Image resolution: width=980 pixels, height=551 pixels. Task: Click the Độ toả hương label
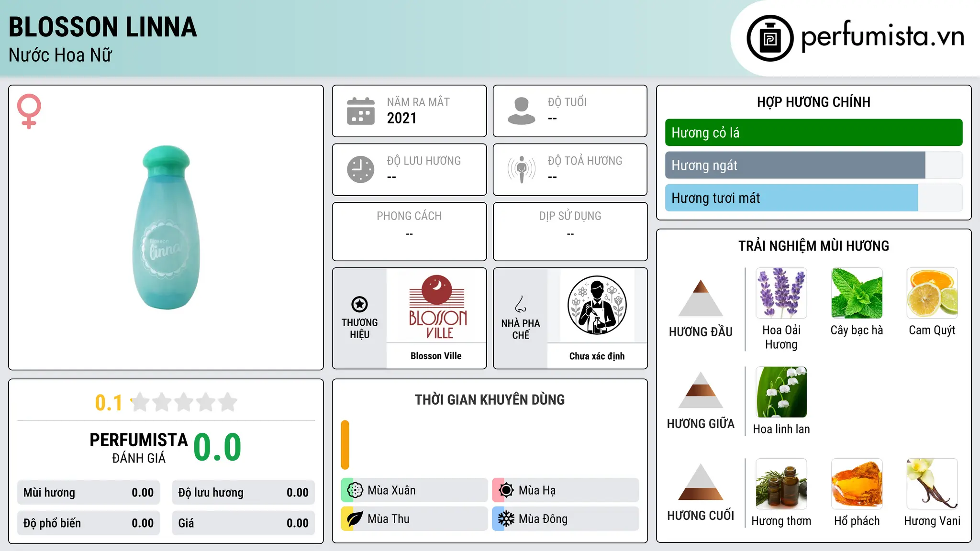point(585,161)
